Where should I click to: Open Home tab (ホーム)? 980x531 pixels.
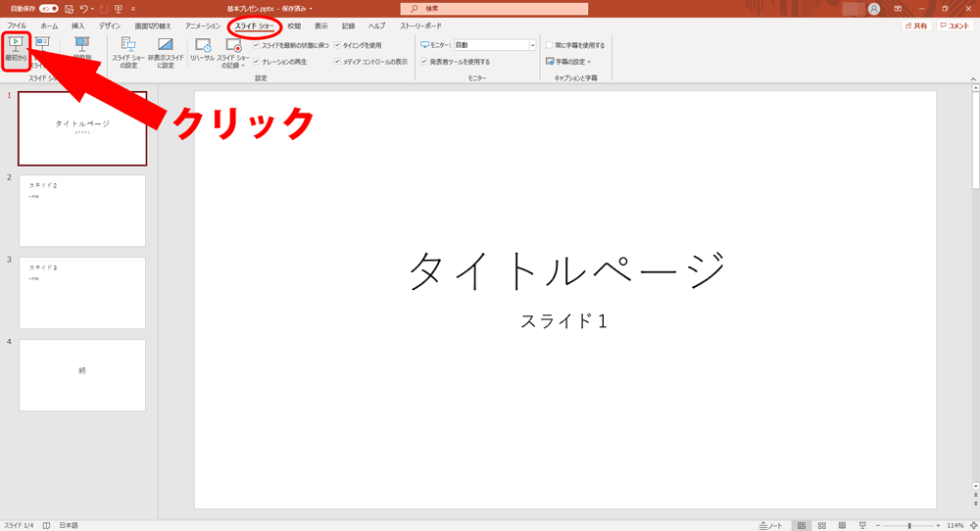pyautogui.click(x=49, y=25)
